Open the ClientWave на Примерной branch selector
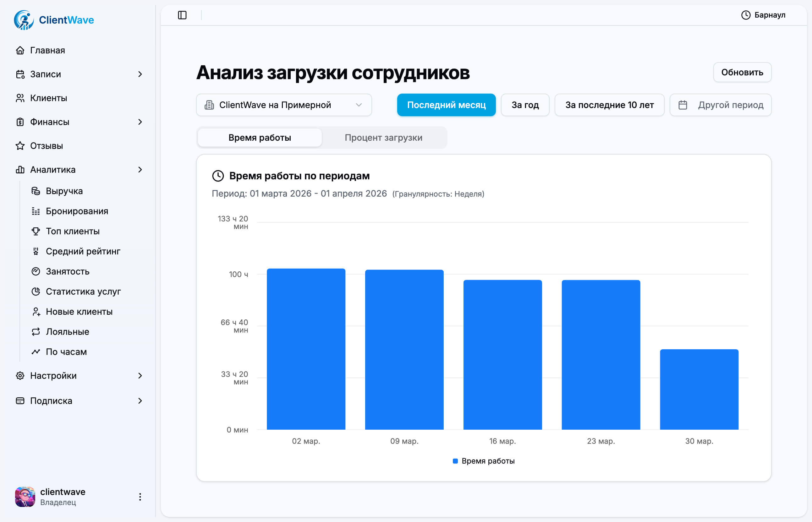The image size is (812, 522). click(x=284, y=105)
